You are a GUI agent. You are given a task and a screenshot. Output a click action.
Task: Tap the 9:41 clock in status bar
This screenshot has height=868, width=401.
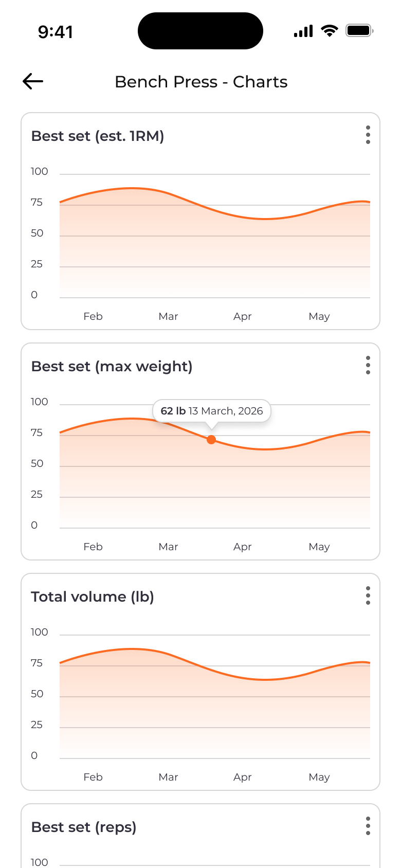(x=56, y=32)
